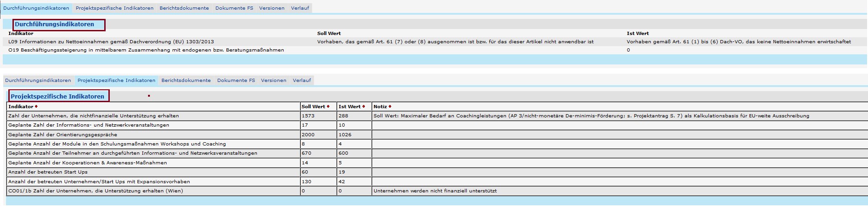Sort by Ist Wert using its diamond icon

click(364, 107)
